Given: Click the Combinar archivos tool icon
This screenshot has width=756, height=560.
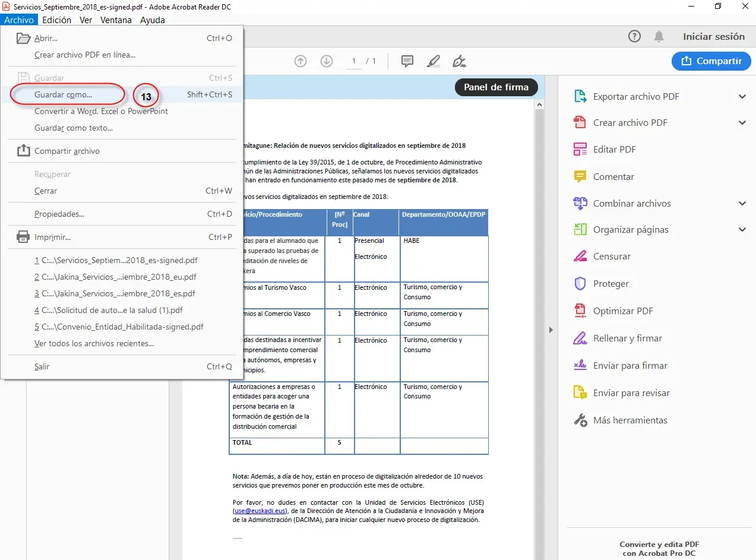Looking at the screenshot, I should point(580,204).
